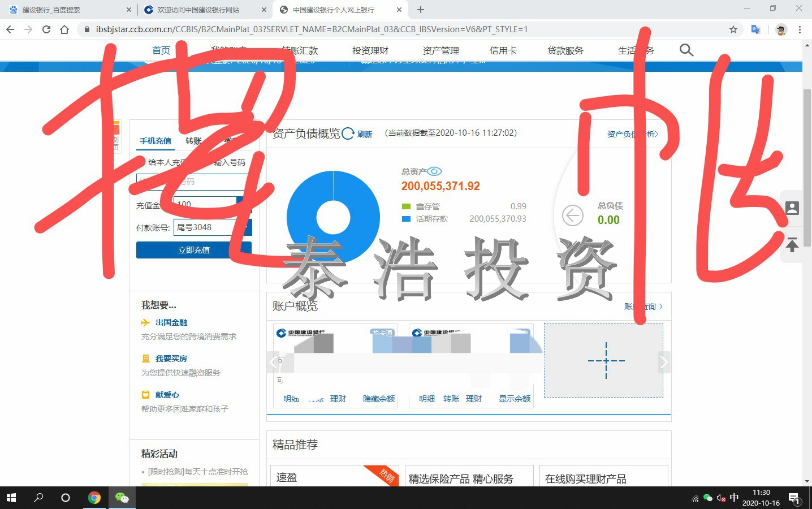The height and width of the screenshot is (509, 812).
Task: Open the Chrome three-dot menu
Action: (x=800, y=29)
